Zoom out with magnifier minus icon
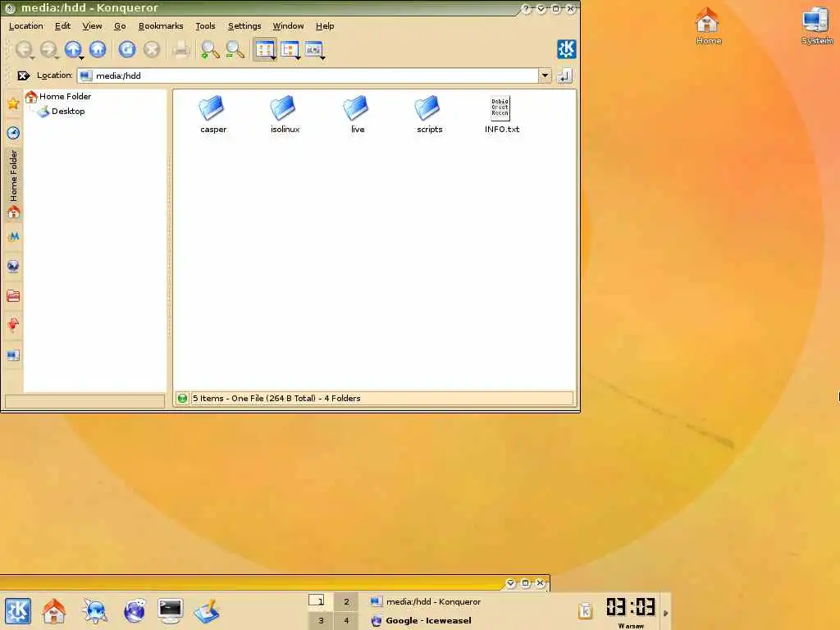The image size is (840, 630). (235, 49)
